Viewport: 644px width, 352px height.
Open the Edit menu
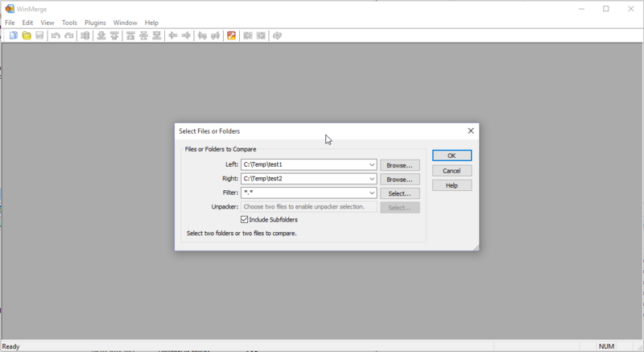point(27,23)
